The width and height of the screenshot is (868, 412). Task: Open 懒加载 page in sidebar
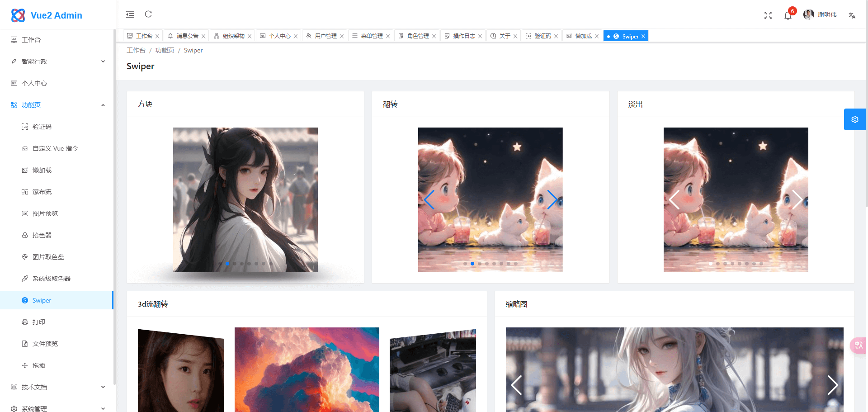(x=56, y=170)
